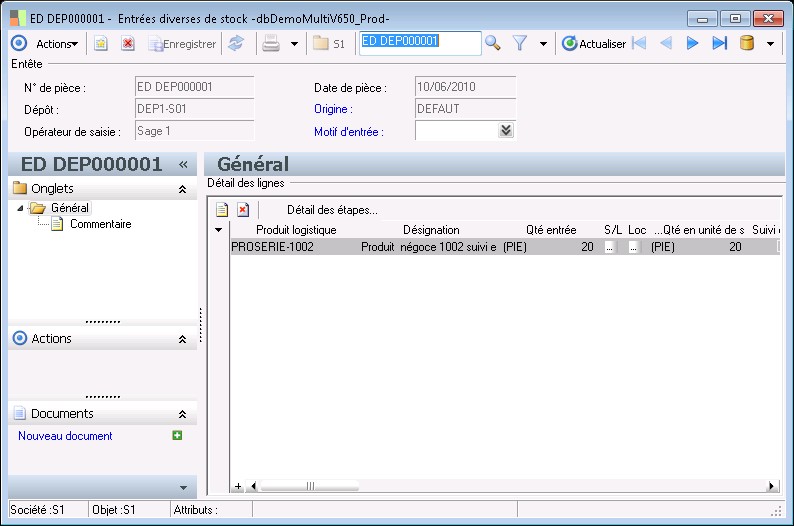Click the Opérateur de saisie field

194,131
